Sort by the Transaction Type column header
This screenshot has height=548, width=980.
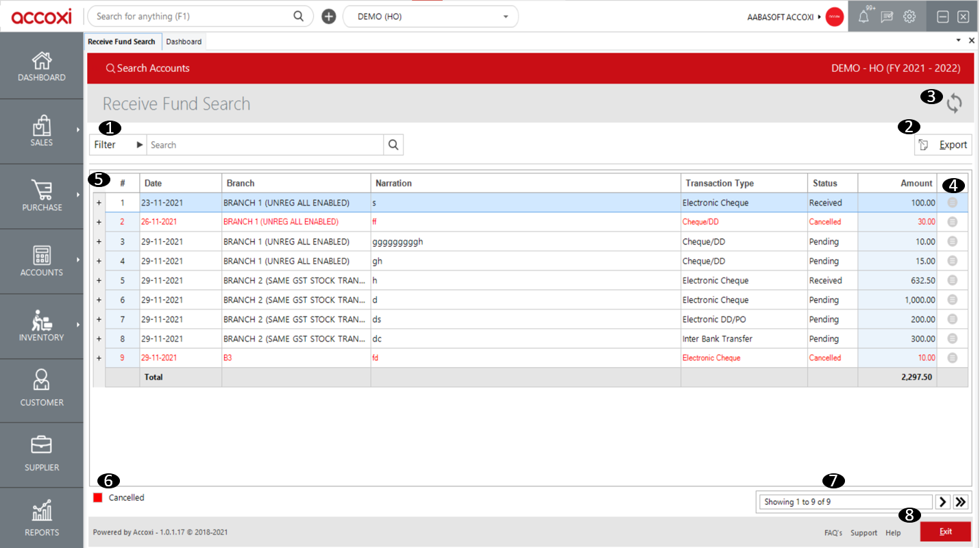[744, 183]
